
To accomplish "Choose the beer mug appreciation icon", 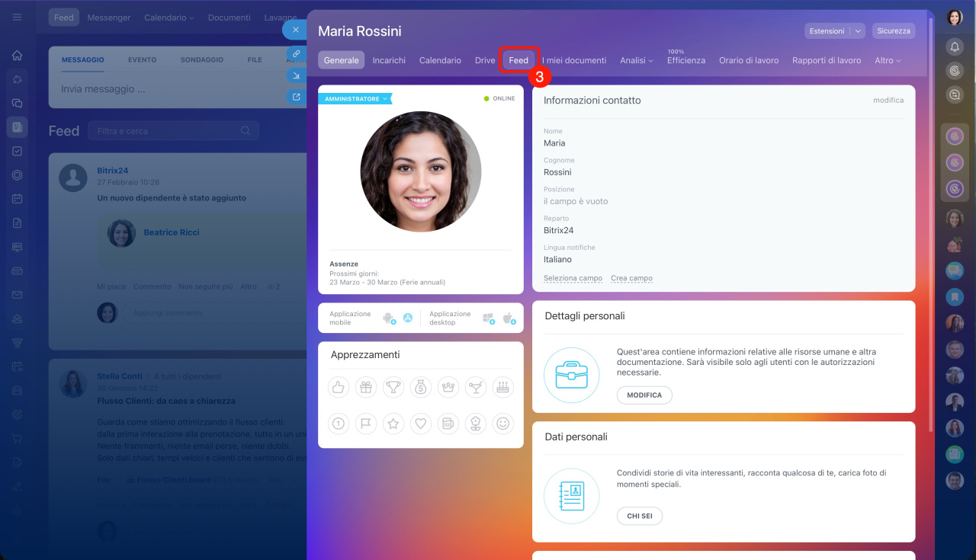I will [x=448, y=424].
